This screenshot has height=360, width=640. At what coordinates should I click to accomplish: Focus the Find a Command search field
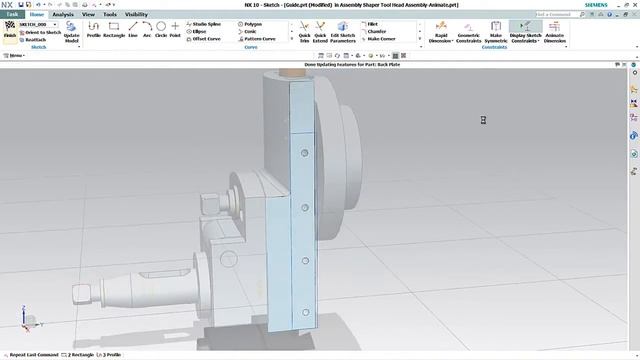[x=556, y=14]
